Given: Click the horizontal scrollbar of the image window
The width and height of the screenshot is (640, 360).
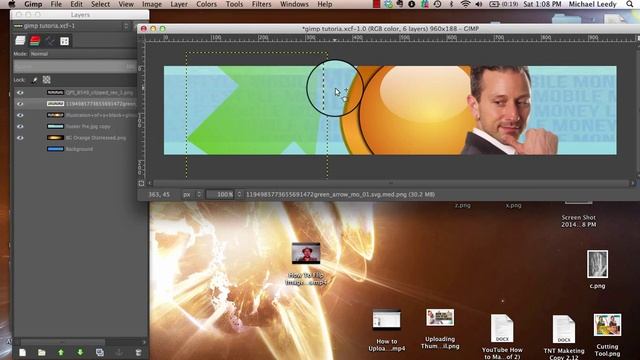Looking at the screenshot, I should 391,183.
